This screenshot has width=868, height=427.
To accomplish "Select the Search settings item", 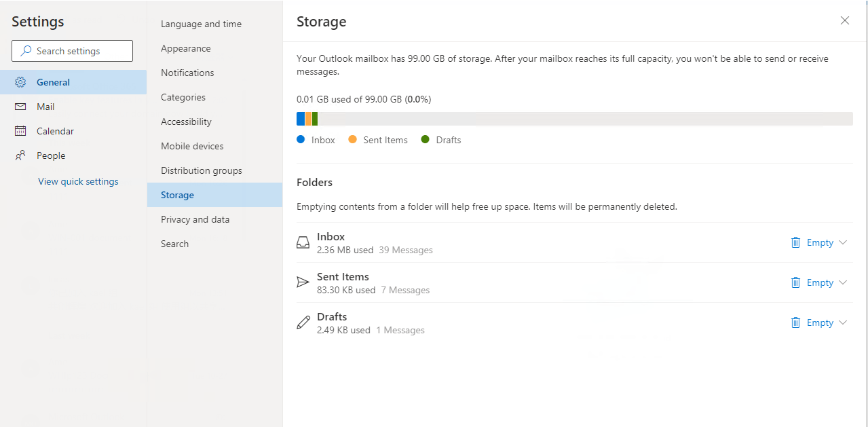I will coord(214,244).
